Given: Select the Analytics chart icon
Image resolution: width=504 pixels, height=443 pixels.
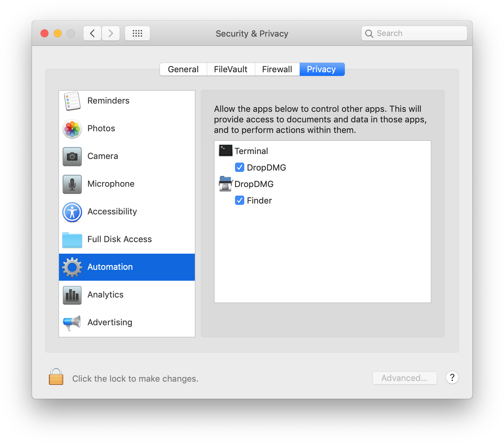Looking at the screenshot, I should pos(72,295).
